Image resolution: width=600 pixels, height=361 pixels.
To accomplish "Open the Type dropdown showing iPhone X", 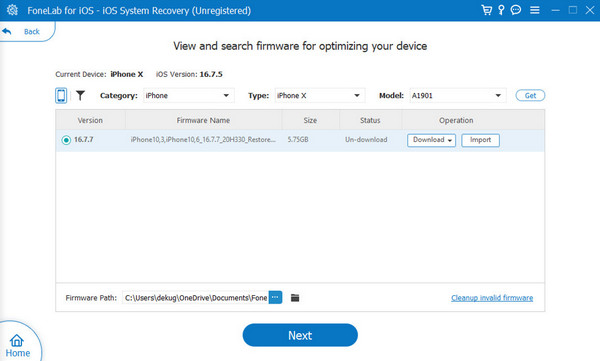I will click(320, 96).
